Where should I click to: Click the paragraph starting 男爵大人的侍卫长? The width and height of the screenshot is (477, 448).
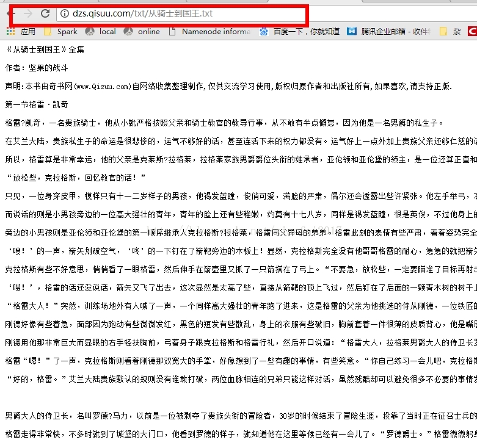pyautogui.click(x=241, y=416)
